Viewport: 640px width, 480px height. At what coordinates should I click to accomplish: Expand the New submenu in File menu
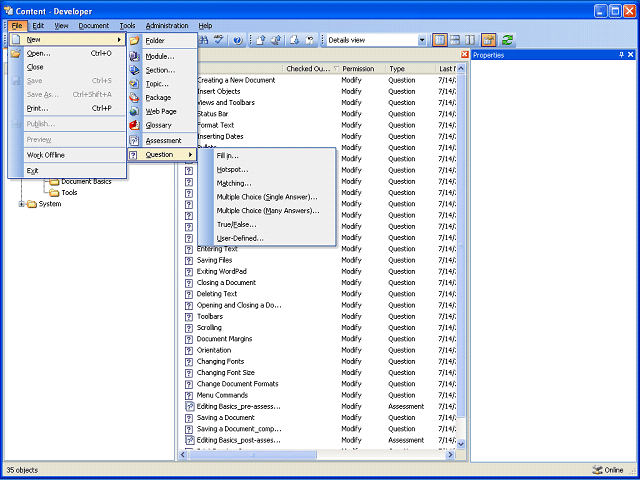pyautogui.click(x=67, y=40)
